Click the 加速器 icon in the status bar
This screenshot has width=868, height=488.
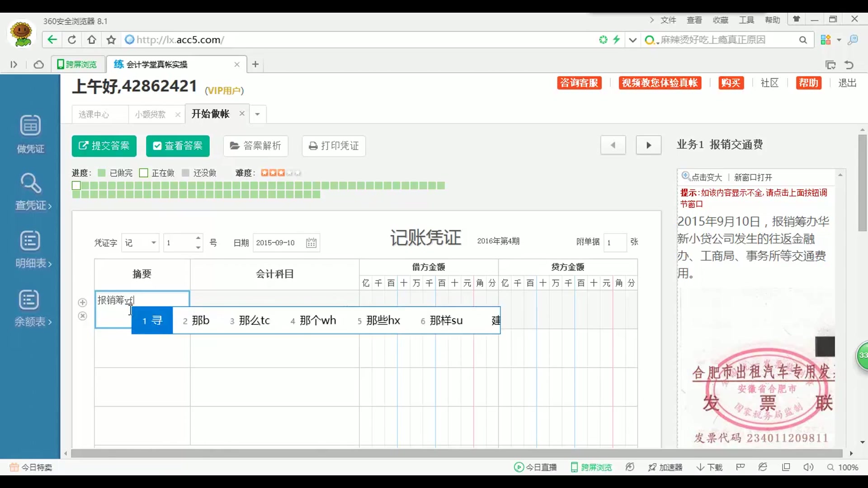665,467
